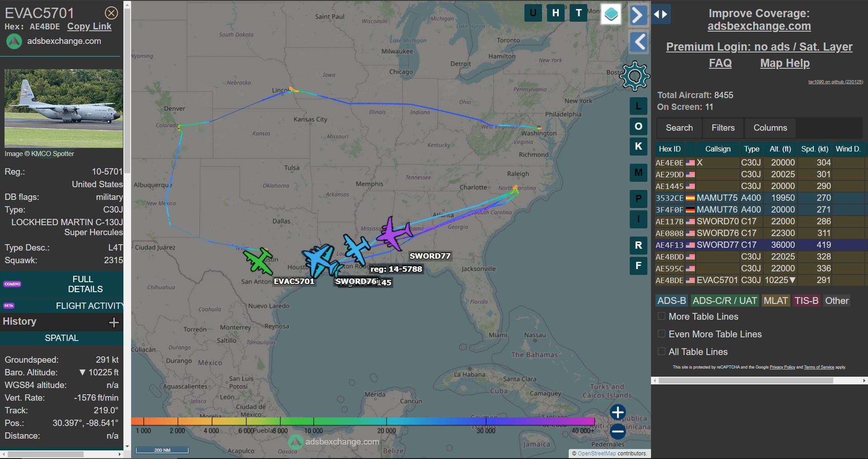
Task: Open tar1090 on github link
Action: 835,82
